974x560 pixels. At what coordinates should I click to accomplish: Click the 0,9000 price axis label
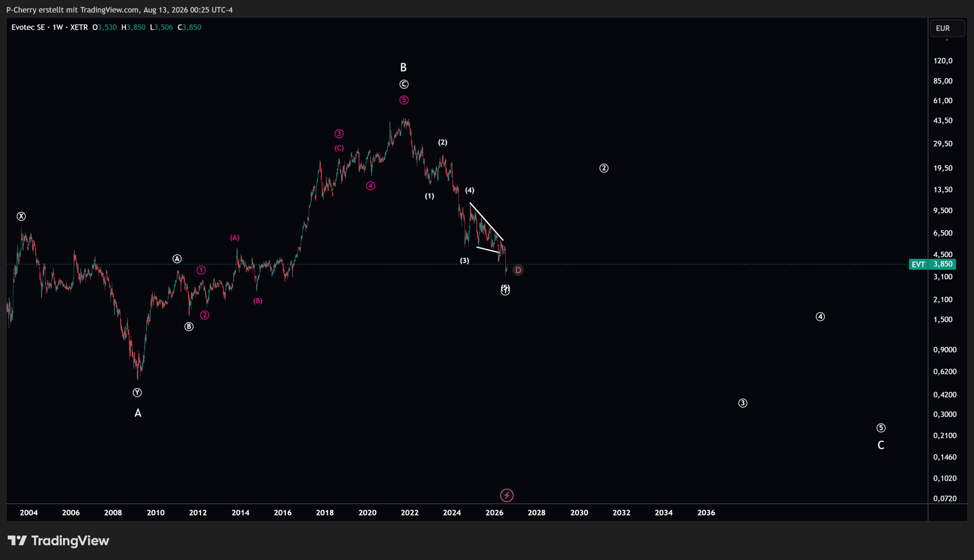[x=945, y=350]
